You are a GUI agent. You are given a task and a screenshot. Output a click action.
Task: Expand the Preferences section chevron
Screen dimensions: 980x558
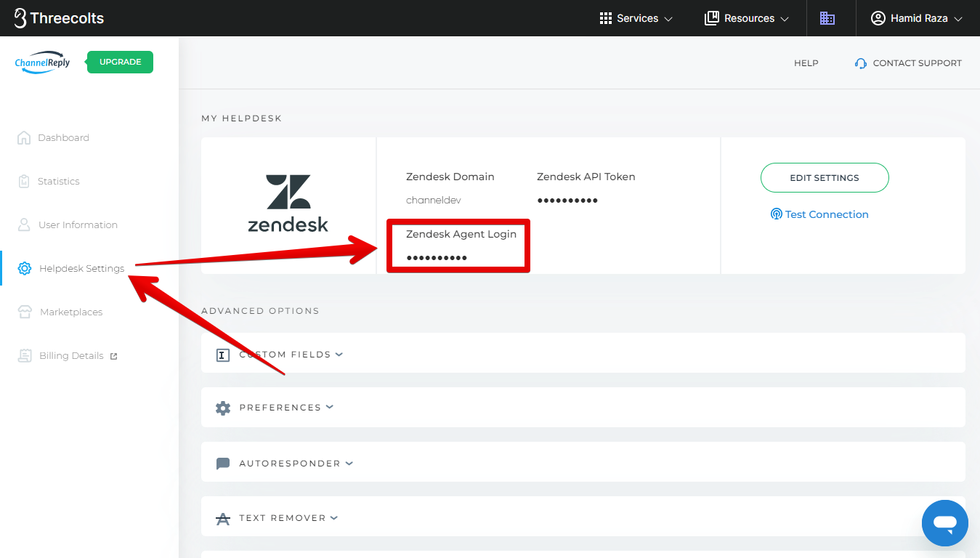330,407
